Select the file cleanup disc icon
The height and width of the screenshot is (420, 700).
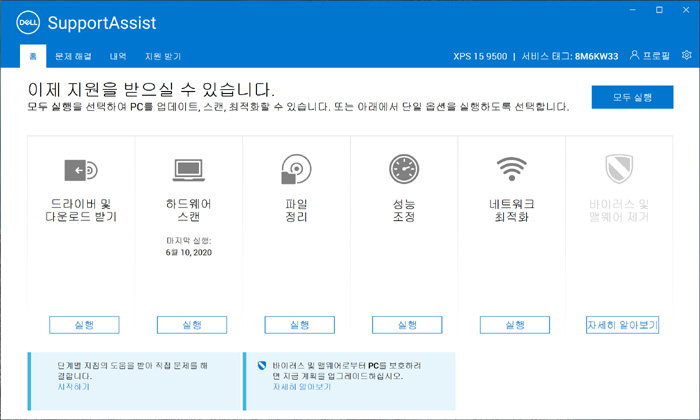pos(296,169)
